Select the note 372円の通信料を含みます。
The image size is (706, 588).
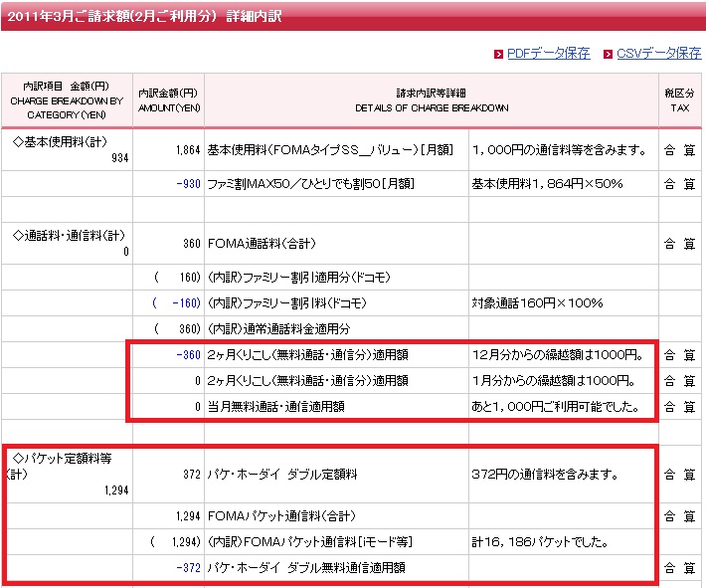[545, 475]
